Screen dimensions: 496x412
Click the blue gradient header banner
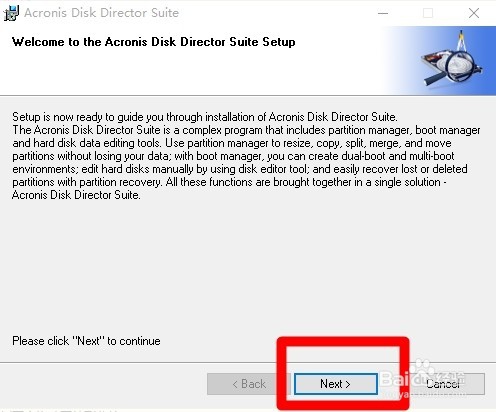click(x=439, y=61)
